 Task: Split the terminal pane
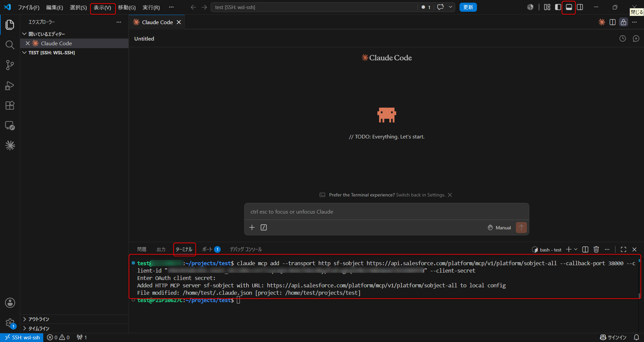pyautogui.click(x=585, y=249)
